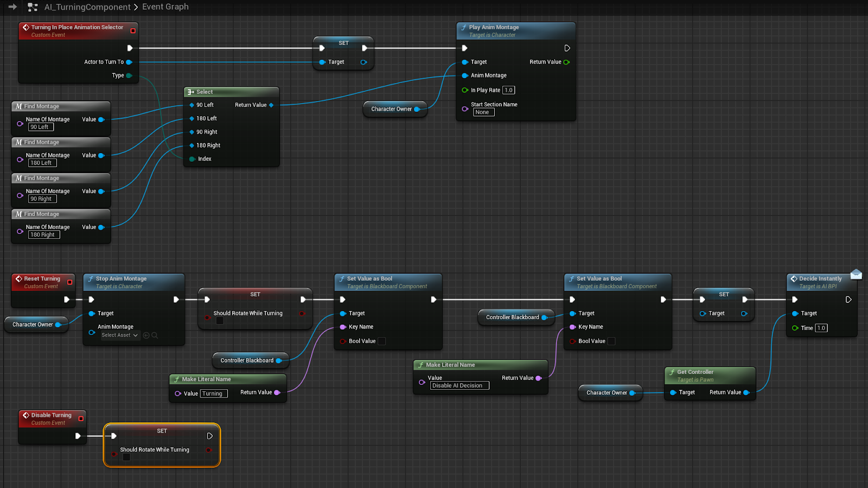Select the Select node header
The image size is (868, 488).
232,92
